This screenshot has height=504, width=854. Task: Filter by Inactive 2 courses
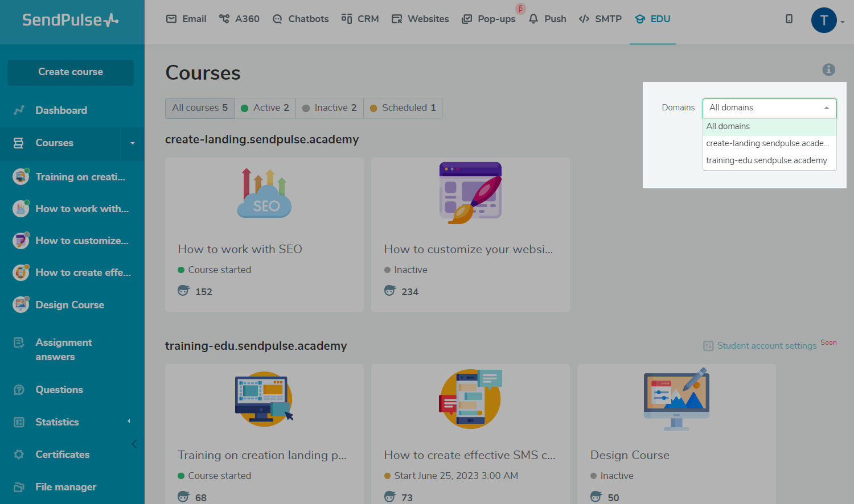point(330,108)
